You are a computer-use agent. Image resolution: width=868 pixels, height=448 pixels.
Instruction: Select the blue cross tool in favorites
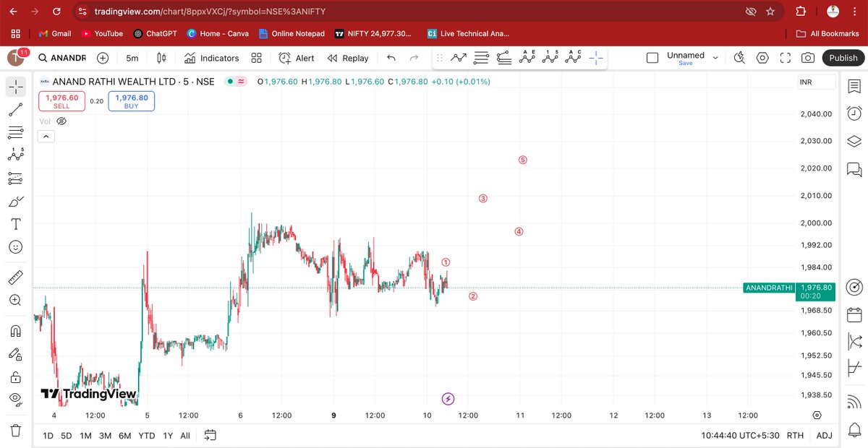click(x=596, y=58)
